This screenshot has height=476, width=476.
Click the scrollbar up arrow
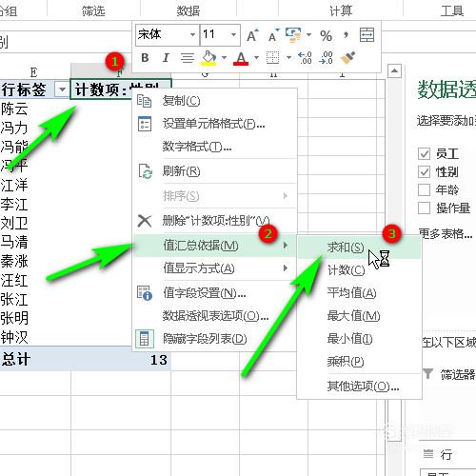coord(394,70)
